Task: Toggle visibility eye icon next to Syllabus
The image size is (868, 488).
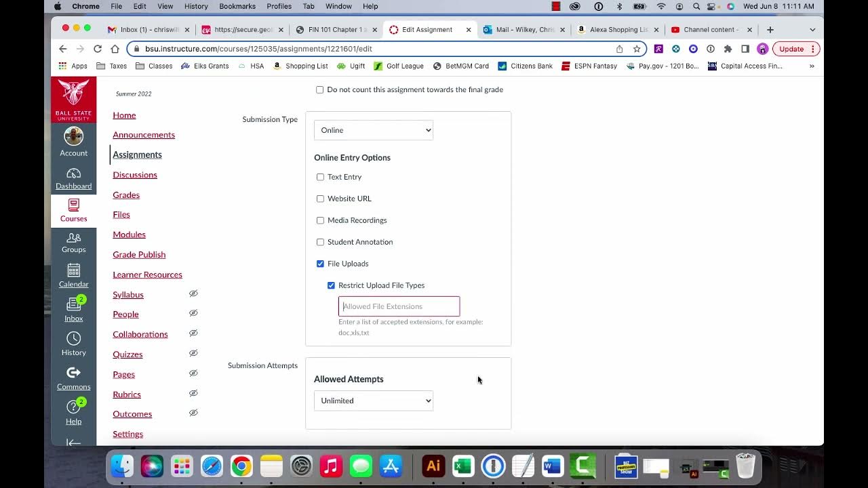Action: [193, 293]
